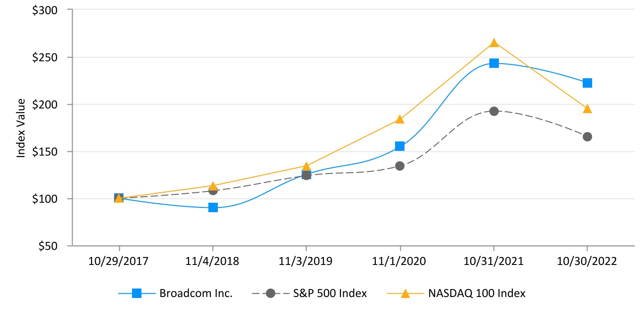
Task: Select the NASDAQ triangle marker at 11/1/2020
Action: 400,119
